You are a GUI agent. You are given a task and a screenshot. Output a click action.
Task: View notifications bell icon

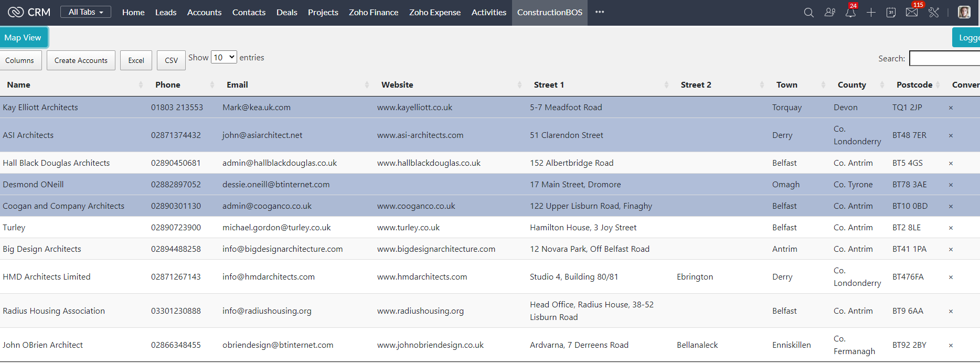850,12
